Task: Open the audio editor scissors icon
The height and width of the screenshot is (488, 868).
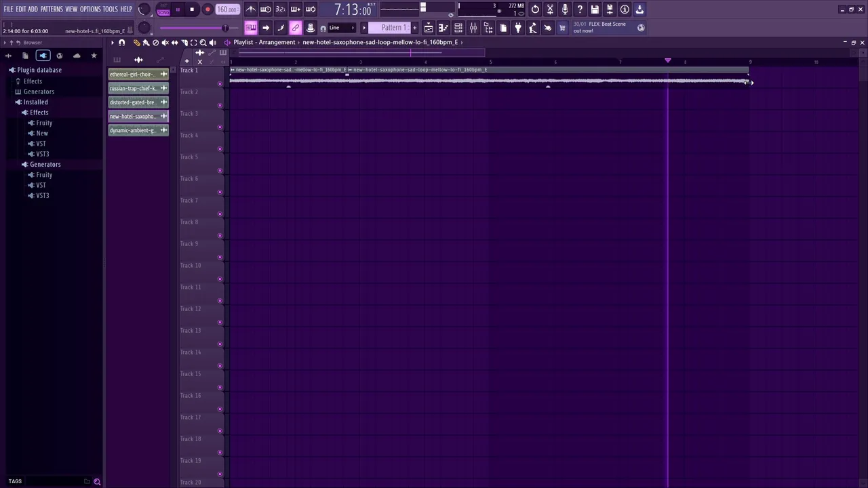Action: point(550,9)
